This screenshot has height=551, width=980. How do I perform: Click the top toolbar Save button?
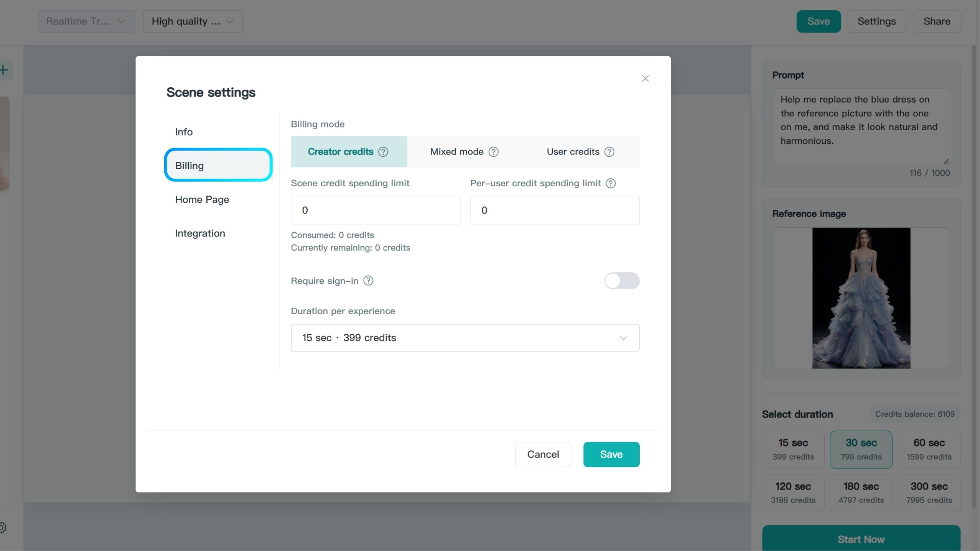point(818,21)
